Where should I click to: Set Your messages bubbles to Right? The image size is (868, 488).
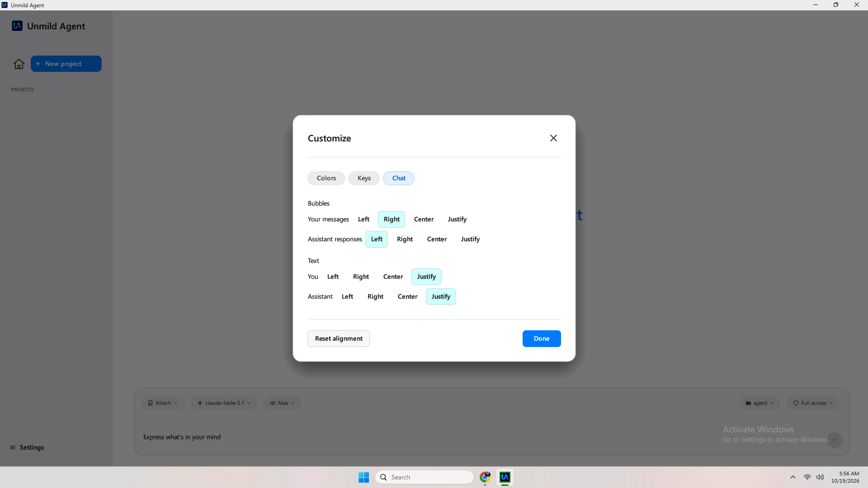tap(392, 219)
